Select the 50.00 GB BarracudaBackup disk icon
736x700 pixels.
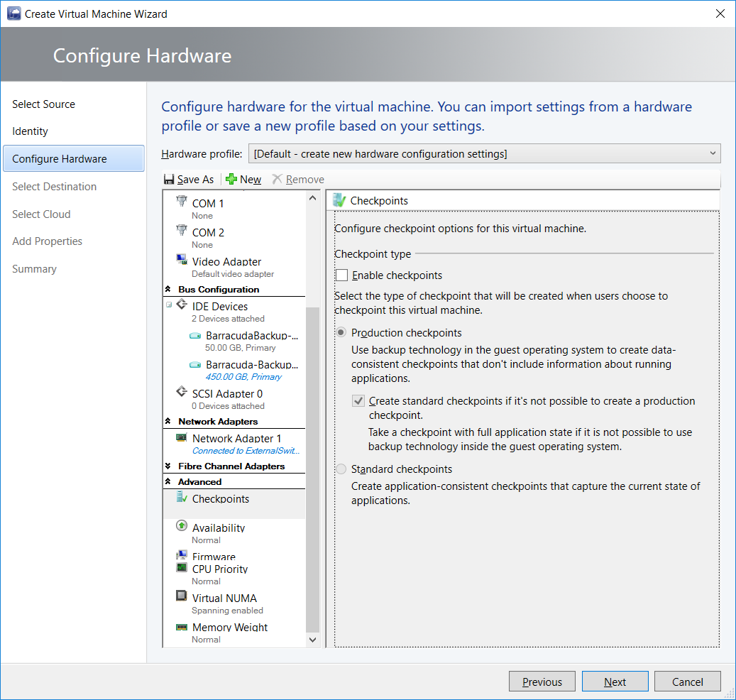point(195,336)
